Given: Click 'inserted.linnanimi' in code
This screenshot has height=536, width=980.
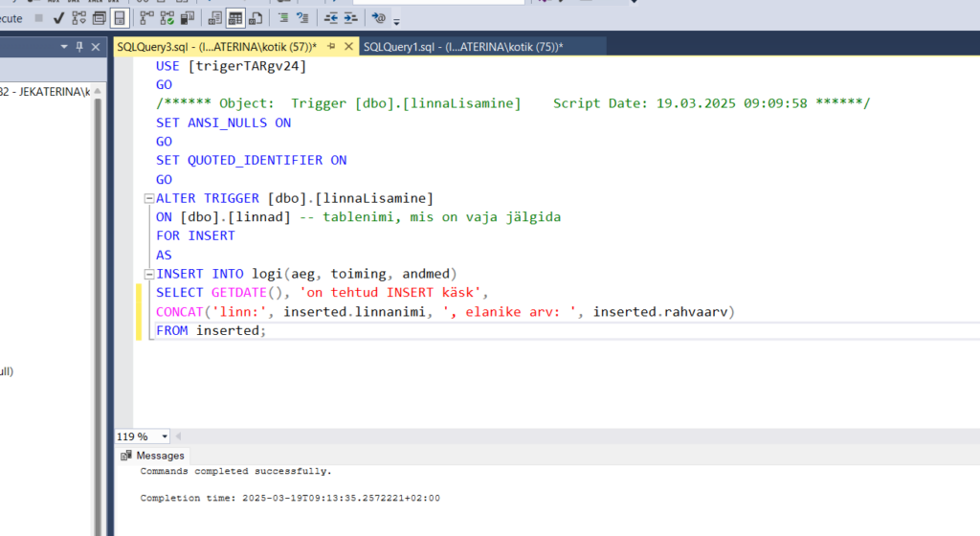Looking at the screenshot, I should pos(354,312).
